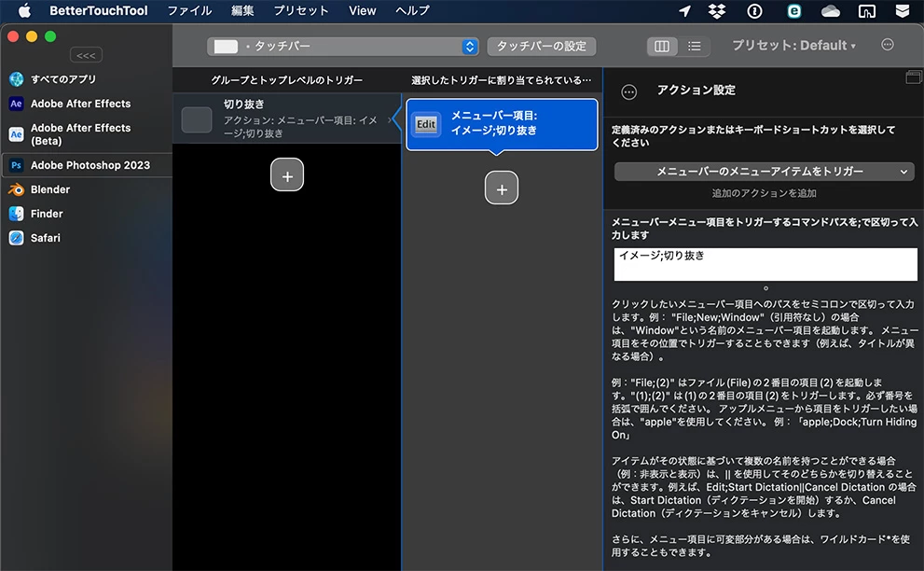Click タッチバーの設定 button
The width and height of the screenshot is (924, 571).
[541, 46]
